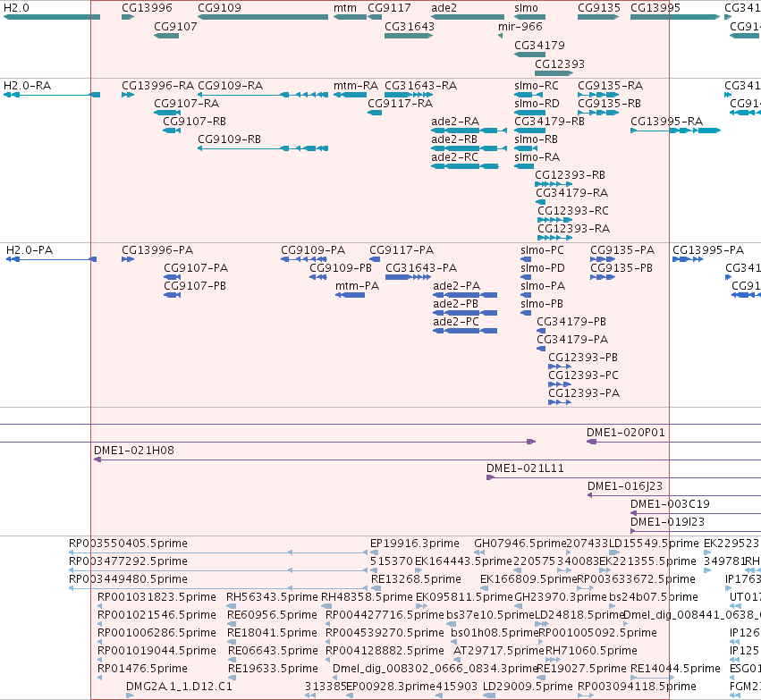Image resolution: width=761 pixels, height=700 pixels.
Task: Select the mtm-PA protein label
Action: click(x=357, y=286)
